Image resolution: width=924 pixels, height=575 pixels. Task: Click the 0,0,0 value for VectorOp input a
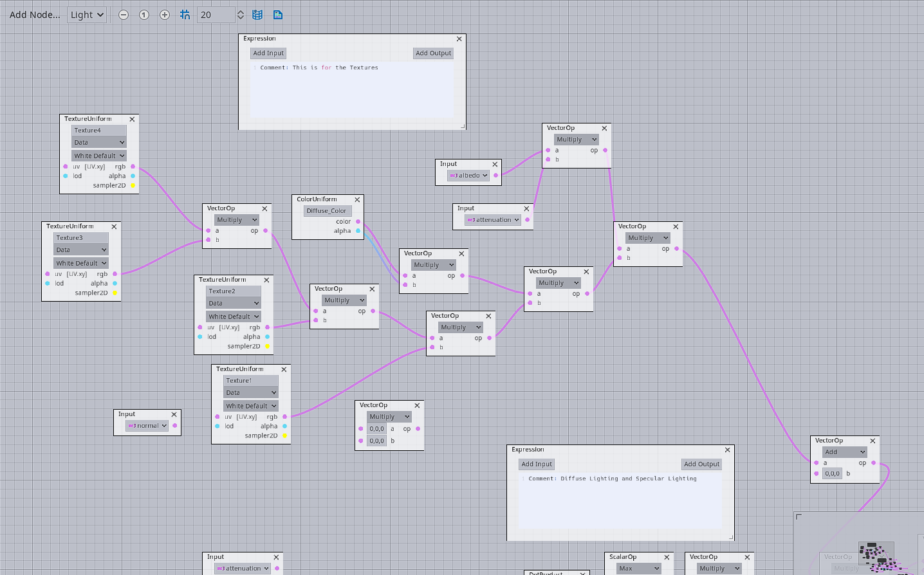click(377, 429)
